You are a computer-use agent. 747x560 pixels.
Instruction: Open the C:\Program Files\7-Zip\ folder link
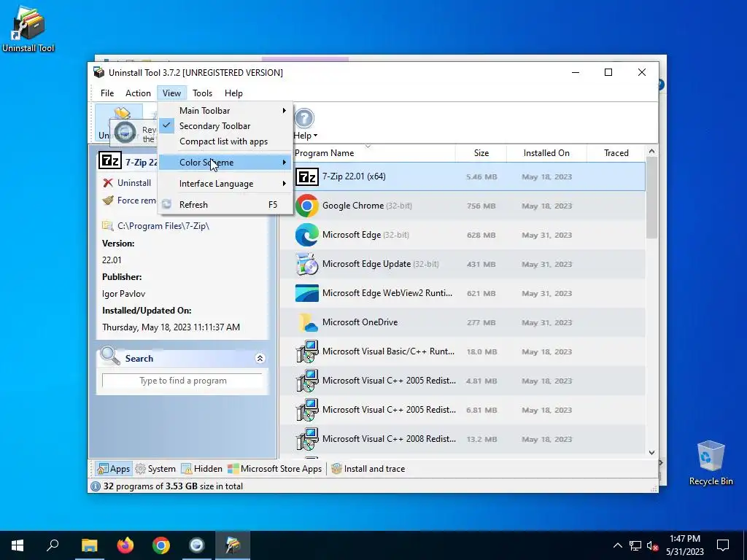tap(163, 226)
